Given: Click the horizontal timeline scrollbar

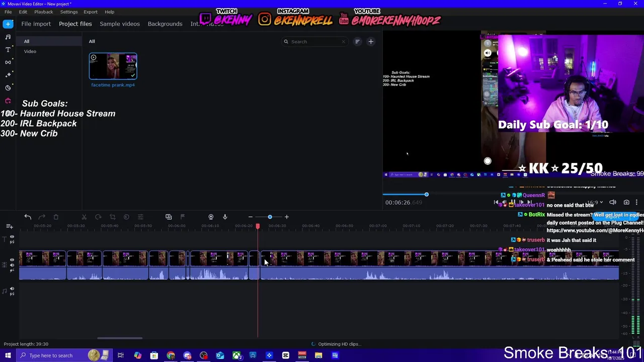Looking at the screenshot, I should pos(120,338).
